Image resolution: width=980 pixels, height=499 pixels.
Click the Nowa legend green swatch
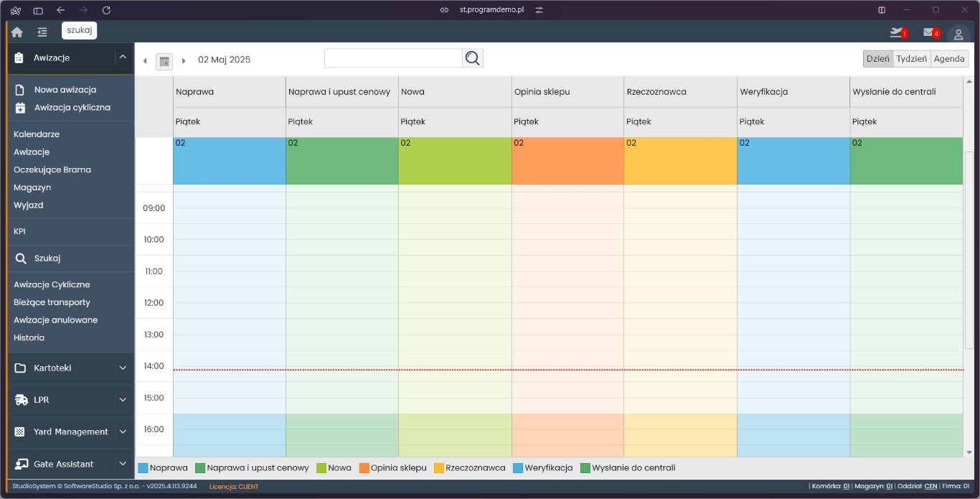tap(321, 468)
